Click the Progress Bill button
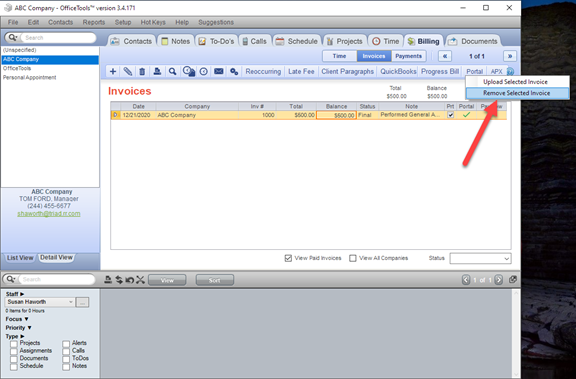 [x=440, y=72]
